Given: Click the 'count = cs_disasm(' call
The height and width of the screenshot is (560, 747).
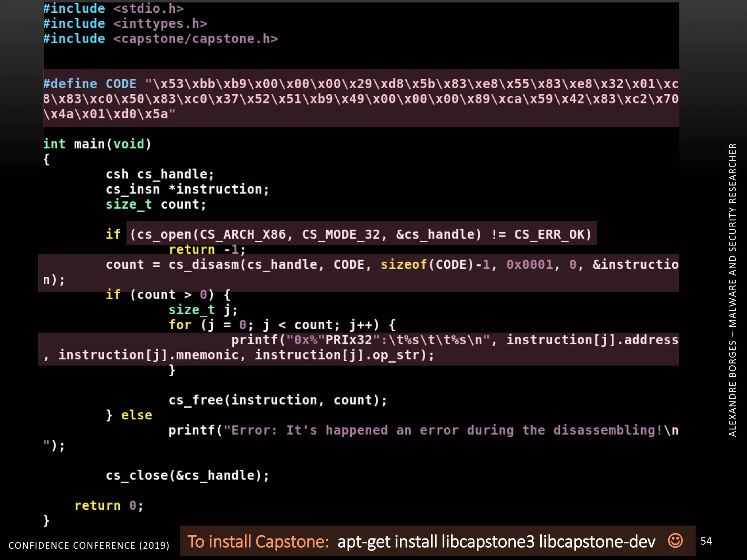Looking at the screenshot, I should point(176,265).
